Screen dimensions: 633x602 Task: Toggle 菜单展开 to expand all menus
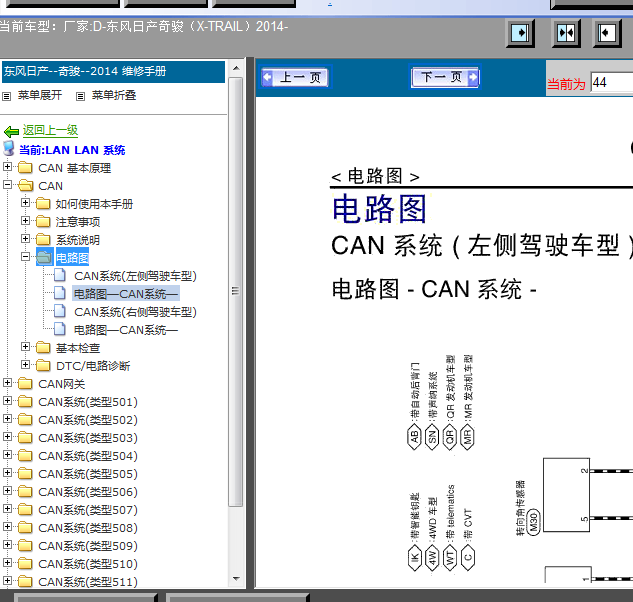(x=7, y=96)
